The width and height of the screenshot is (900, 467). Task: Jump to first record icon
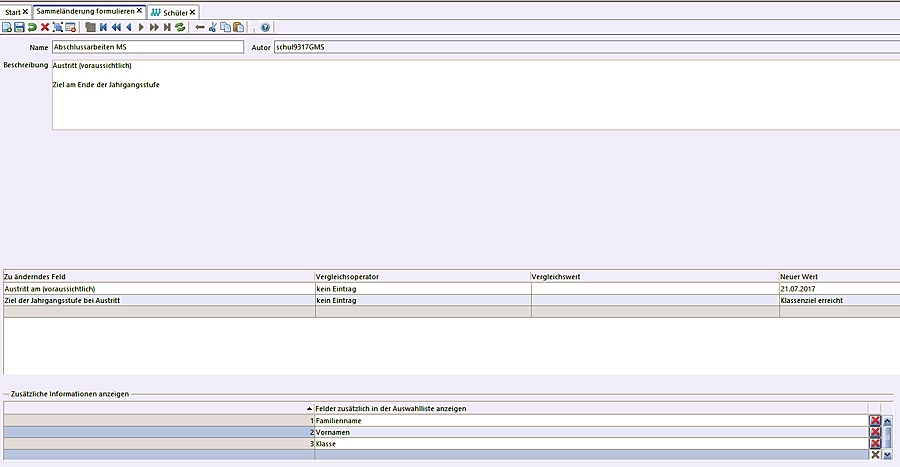tap(104, 27)
